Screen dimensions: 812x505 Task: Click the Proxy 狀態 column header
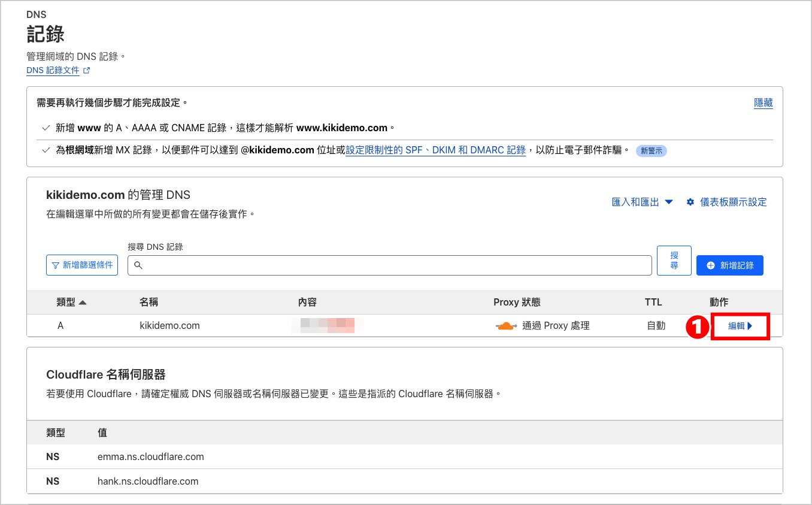pos(517,302)
